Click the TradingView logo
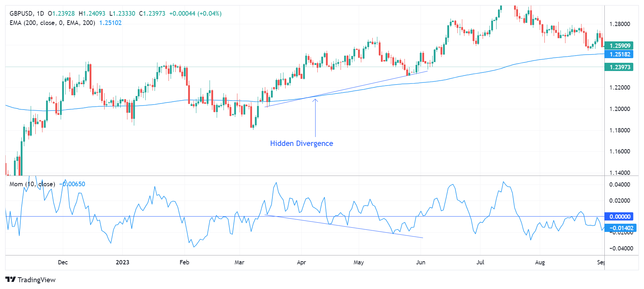The image size is (644, 289). point(30,280)
